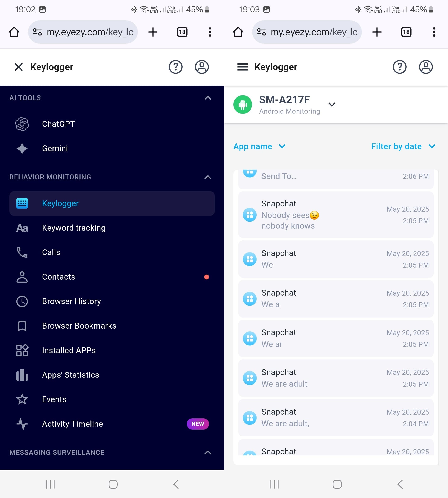448x498 pixels.
Task: Click the Browser History clock icon
Action: pos(22,301)
